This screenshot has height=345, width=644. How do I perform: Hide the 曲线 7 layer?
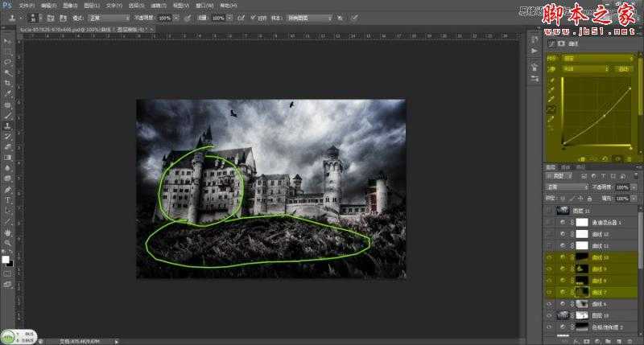click(549, 292)
